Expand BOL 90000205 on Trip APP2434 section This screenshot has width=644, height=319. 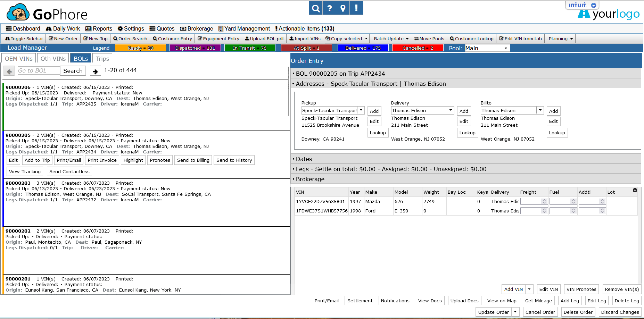click(x=466, y=74)
